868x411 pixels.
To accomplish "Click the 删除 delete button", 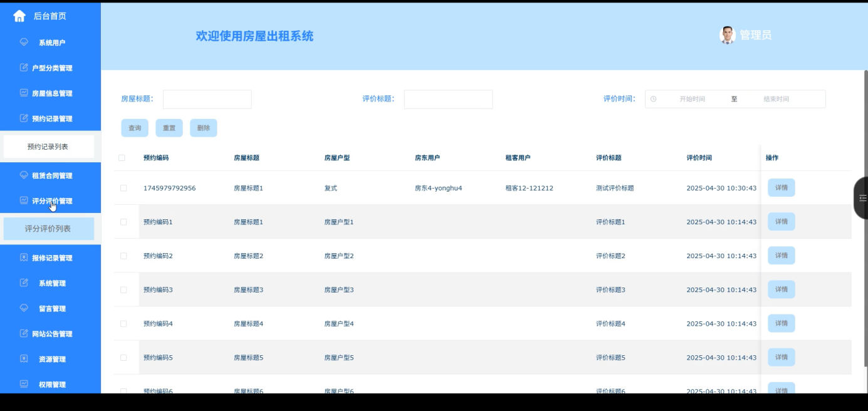I will coord(204,128).
